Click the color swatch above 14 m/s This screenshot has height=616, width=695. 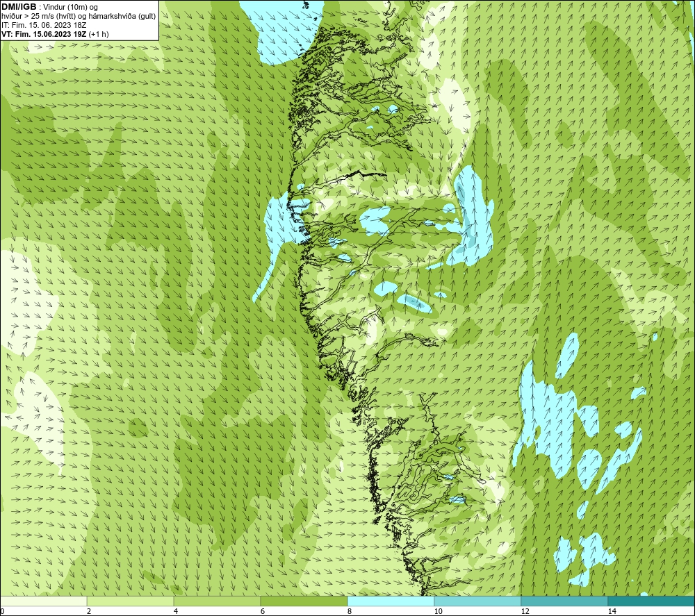click(651, 601)
